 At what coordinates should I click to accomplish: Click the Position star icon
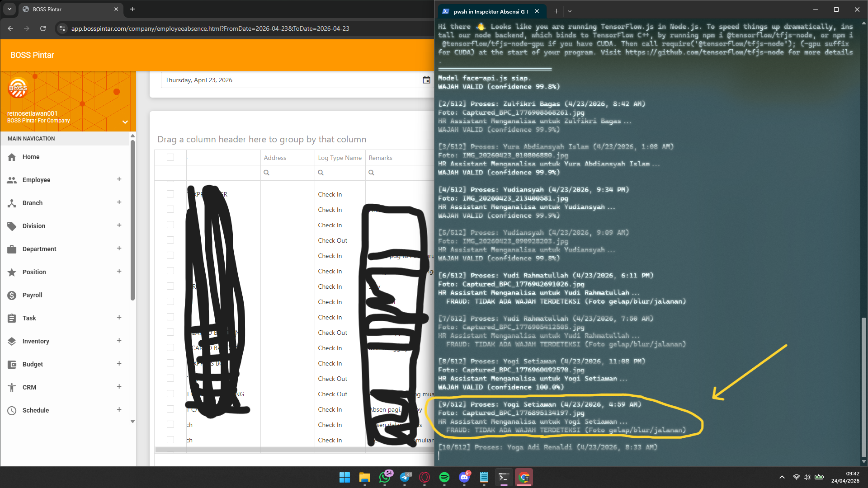(x=12, y=272)
